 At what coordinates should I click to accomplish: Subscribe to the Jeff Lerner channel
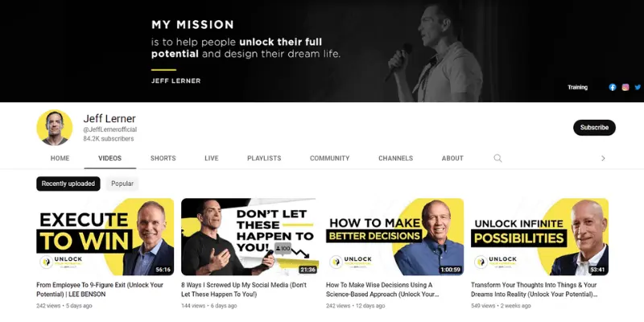point(594,127)
